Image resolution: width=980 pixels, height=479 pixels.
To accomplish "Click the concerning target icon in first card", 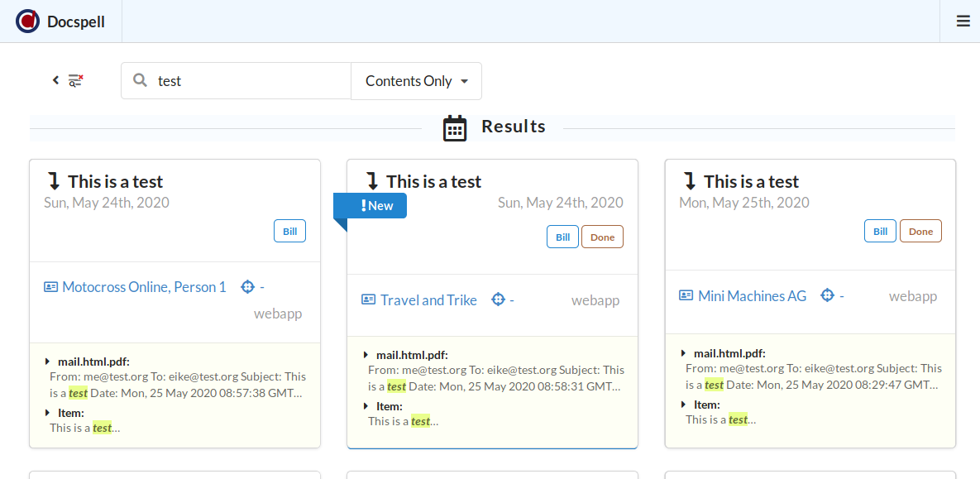I will pos(246,287).
